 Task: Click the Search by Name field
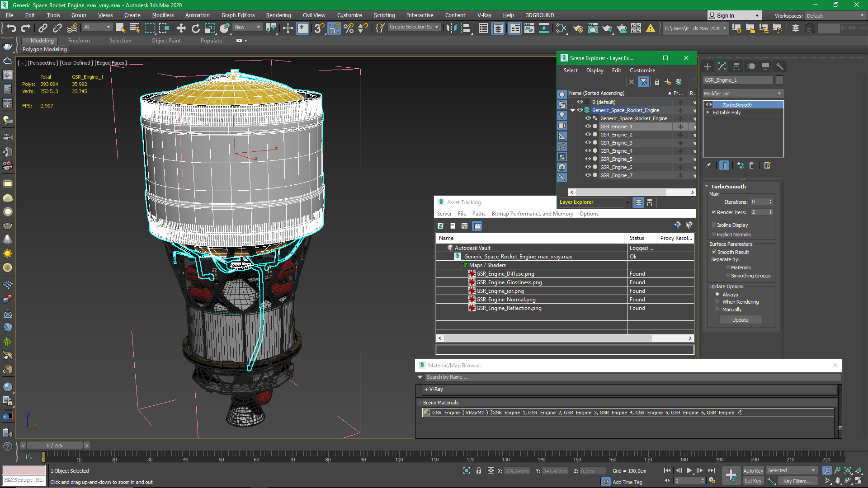click(x=633, y=377)
